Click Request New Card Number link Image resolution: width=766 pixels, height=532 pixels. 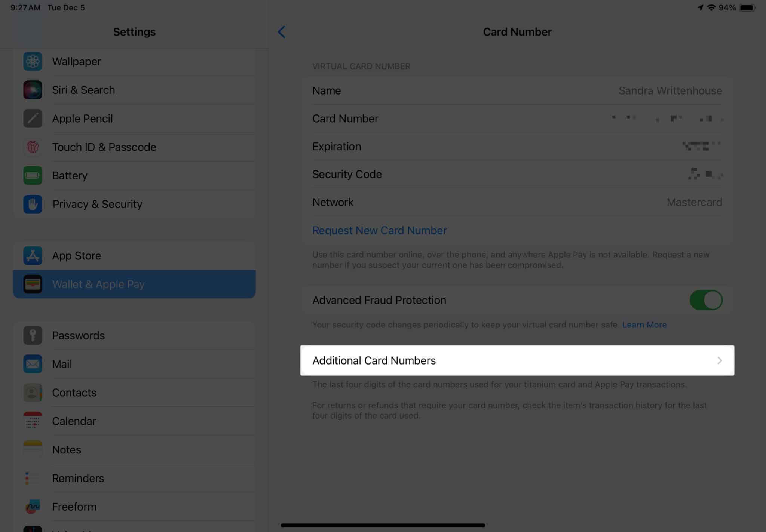[x=379, y=230]
